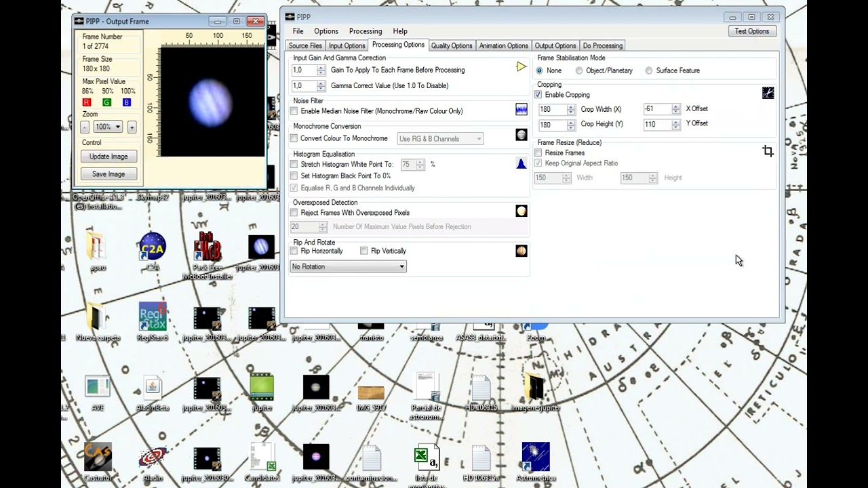This screenshot has height=488, width=868.
Task: Click the Flip And Rotate Jupiter icon
Action: (521, 251)
